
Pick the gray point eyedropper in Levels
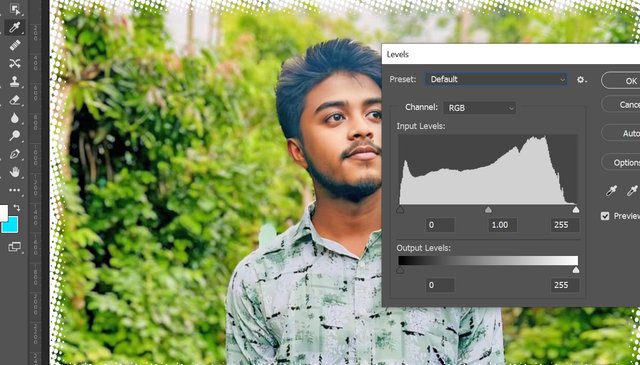click(632, 191)
